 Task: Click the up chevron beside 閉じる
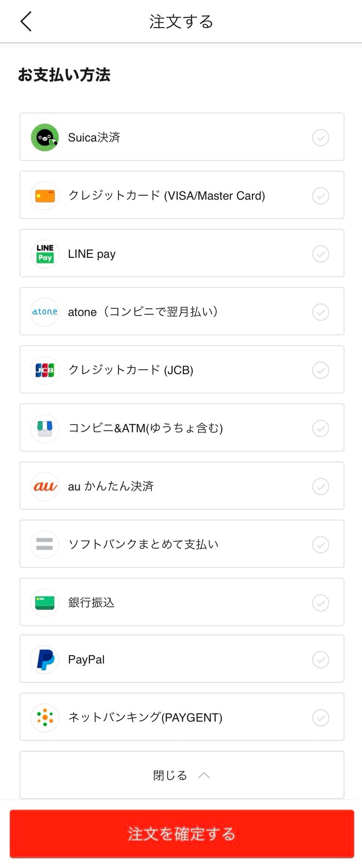204,775
